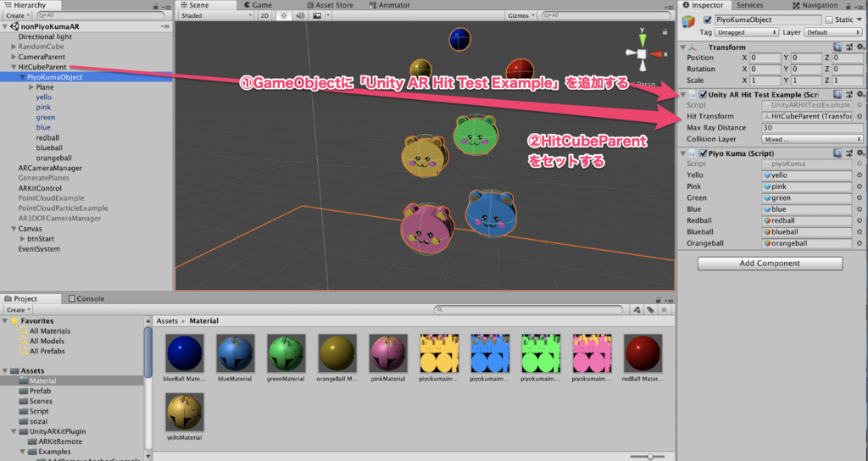Select pinkMaterial asset
Screen dimensions: 868x461
[388, 358]
